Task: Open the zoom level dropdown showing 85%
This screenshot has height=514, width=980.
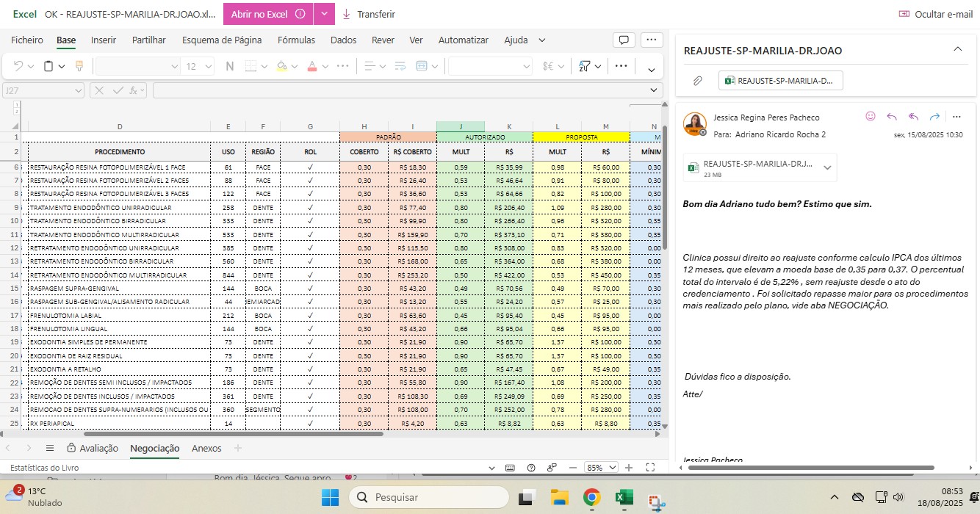Action: click(601, 468)
